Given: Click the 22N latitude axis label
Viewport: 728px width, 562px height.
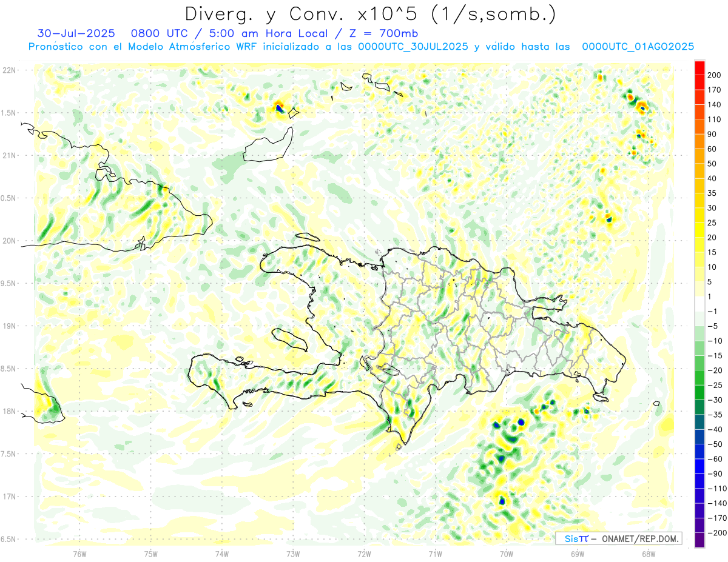Looking at the screenshot, I should pos(9,70).
